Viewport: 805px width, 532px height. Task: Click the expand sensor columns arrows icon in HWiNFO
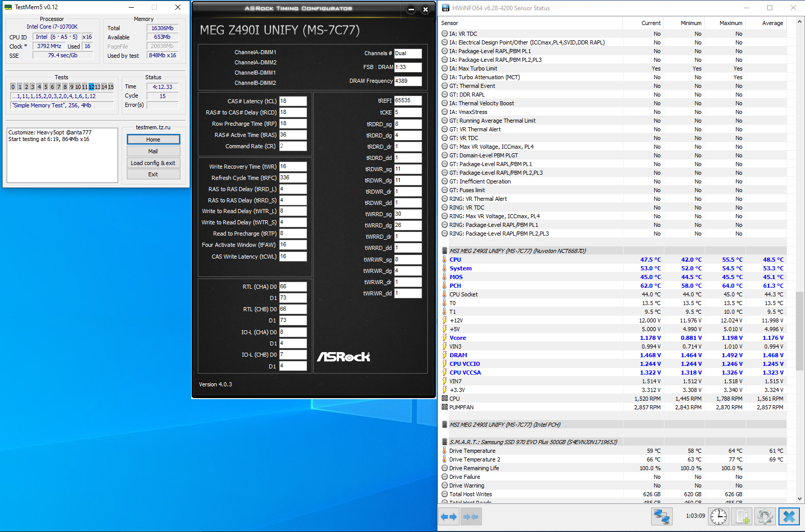pyautogui.click(x=449, y=517)
